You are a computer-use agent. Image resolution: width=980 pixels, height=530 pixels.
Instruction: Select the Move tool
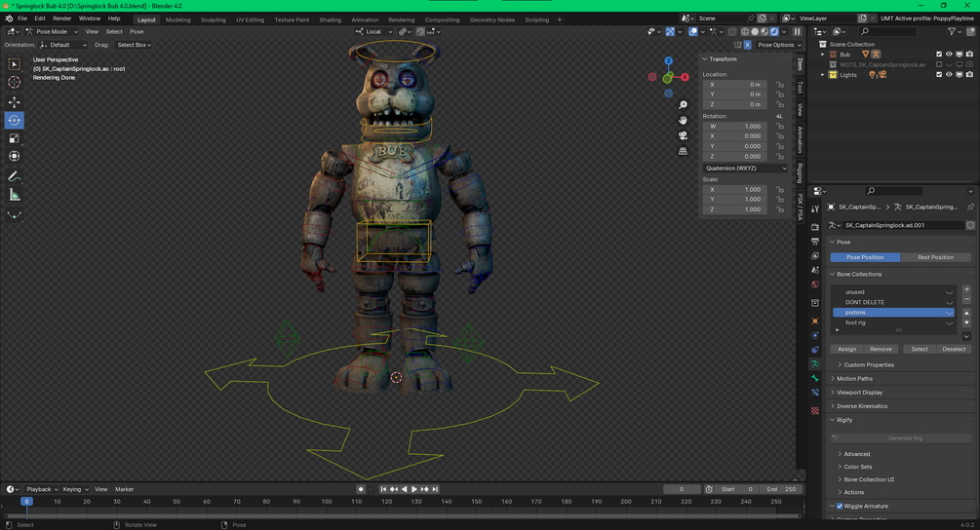click(x=14, y=101)
